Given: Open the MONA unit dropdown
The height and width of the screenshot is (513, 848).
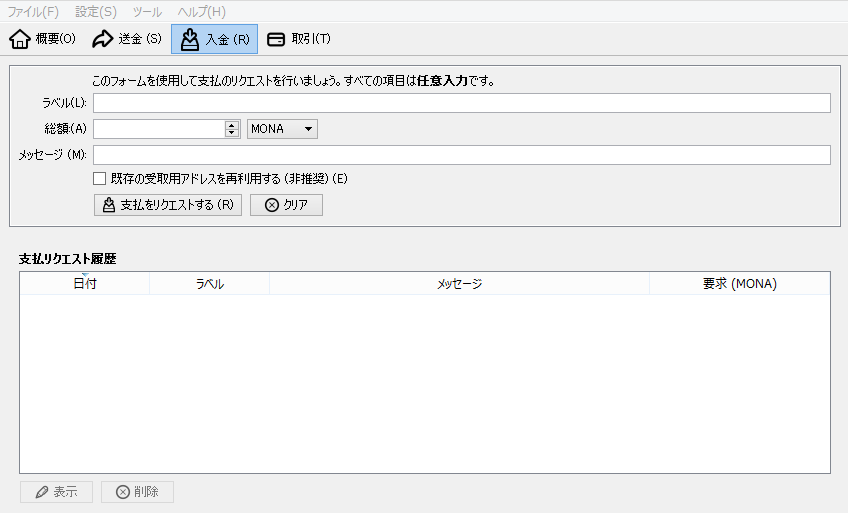Looking at the screenshot, I should tap(282, 129).
